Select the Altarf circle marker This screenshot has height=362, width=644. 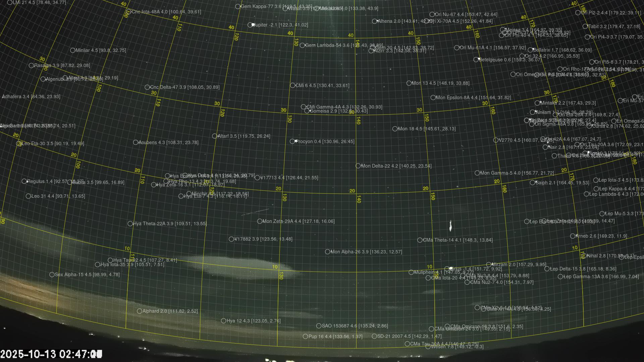[x=215, y=136]
